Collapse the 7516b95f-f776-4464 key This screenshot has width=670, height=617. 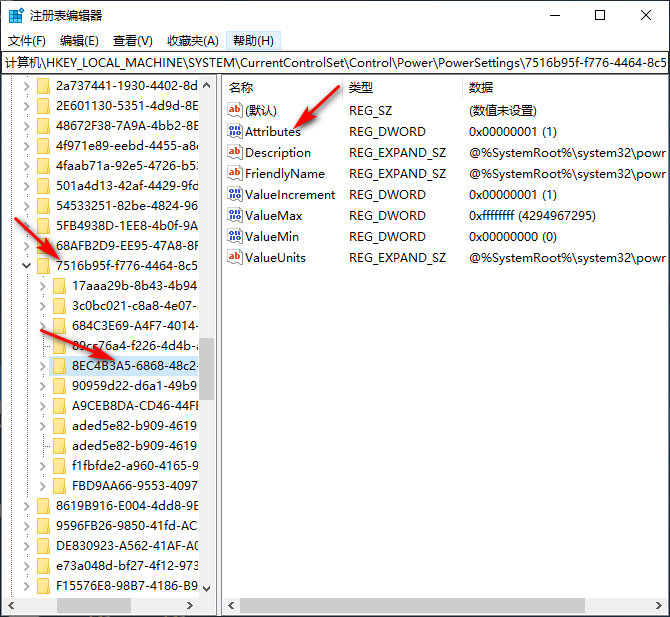click(25, 266)
